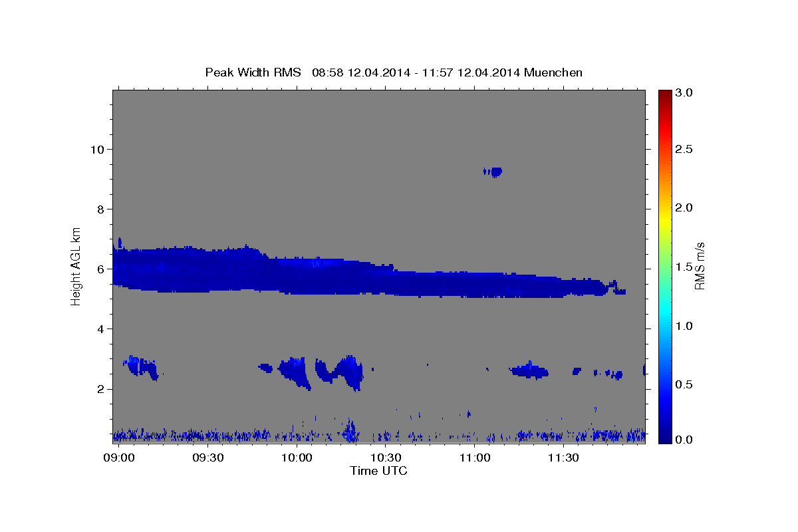The width and height of the screenshot is (798, 532).
Task: Click the small blue cloud patch near 9 km
Action: coord(493,172)
